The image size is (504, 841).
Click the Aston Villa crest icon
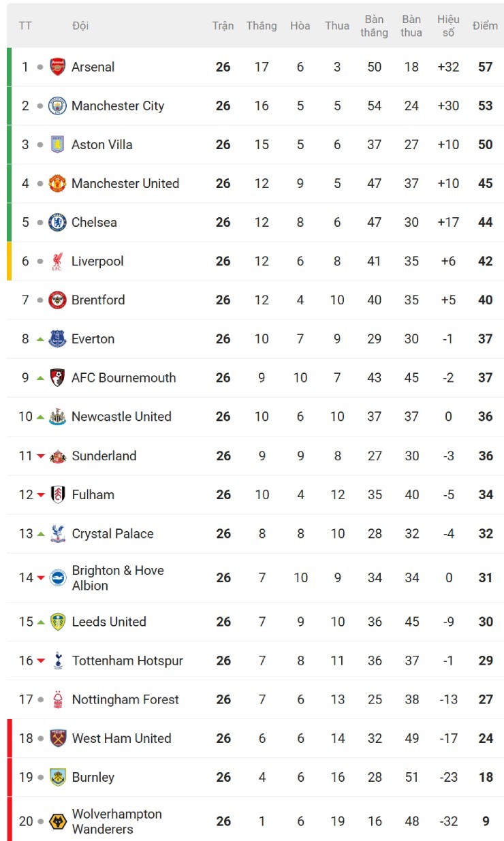pos(58,144)
